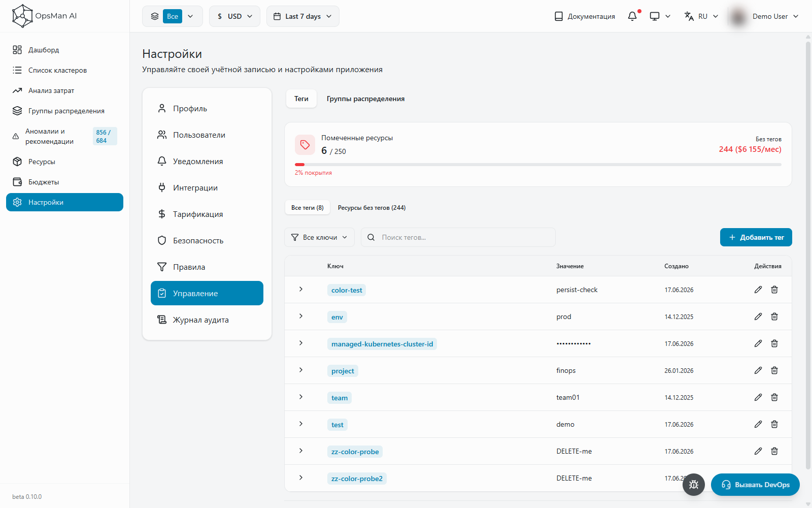The width and height of the screenshot is (812, 508).
Task: Open the Все cluster filter dropdown
Action: click(173, 16)
